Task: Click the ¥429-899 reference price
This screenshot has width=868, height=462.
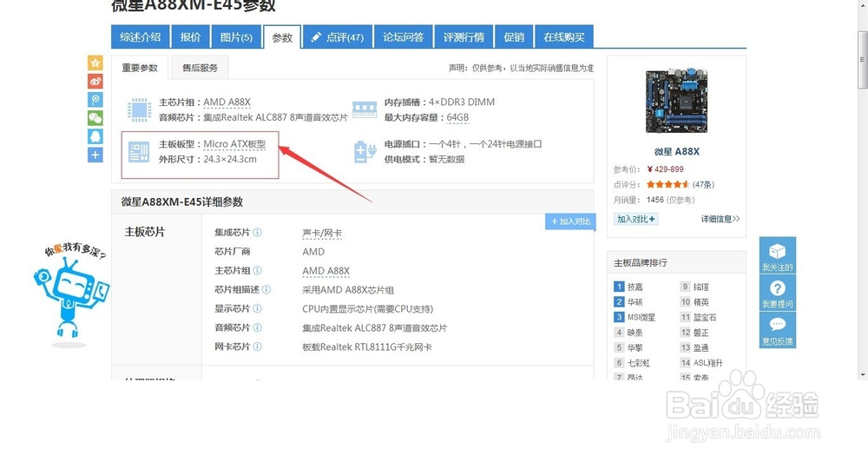Action: (666, 169)
